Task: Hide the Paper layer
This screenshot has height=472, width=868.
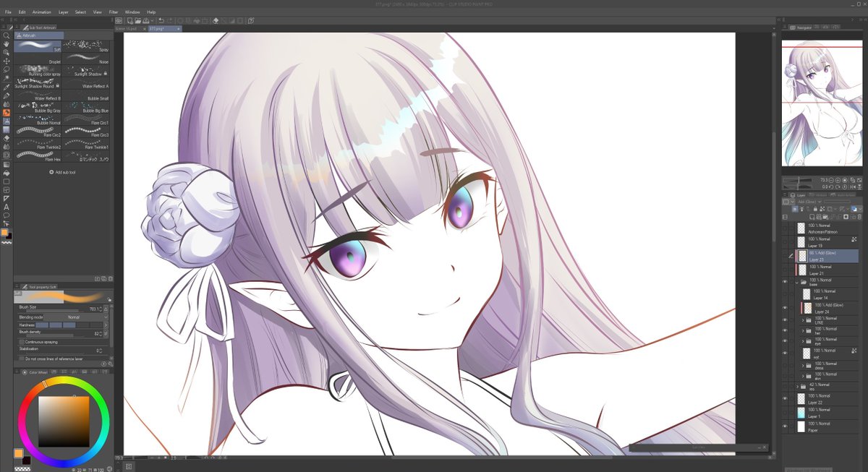Action: [786, 426]
